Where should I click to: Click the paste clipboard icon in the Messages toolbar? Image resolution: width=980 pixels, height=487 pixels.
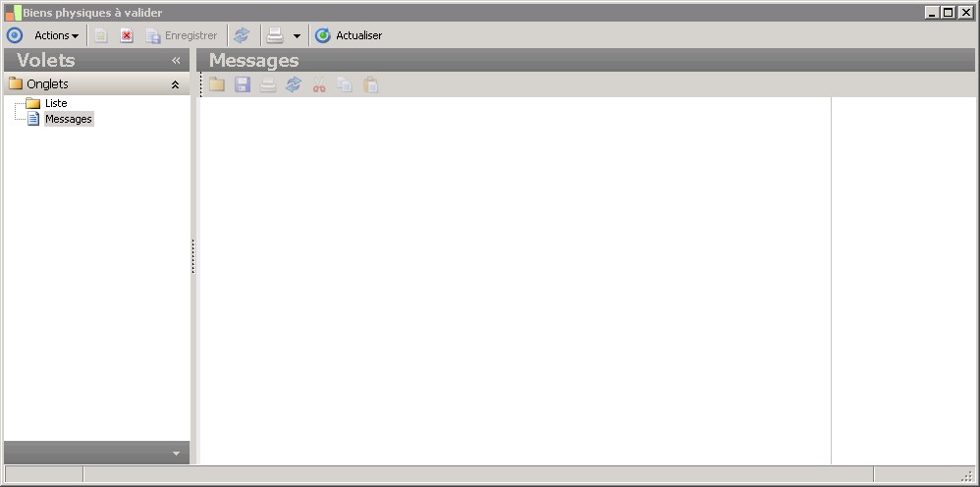[370, 84]
